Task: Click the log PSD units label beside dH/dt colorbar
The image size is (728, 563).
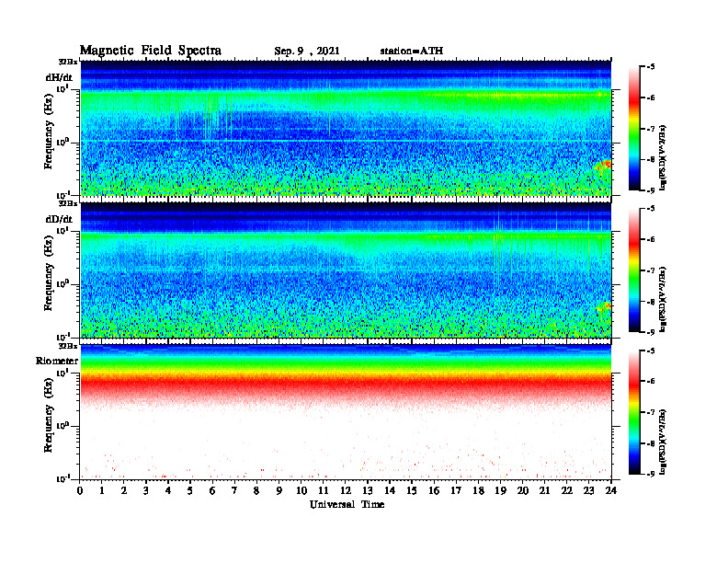Action: (x=663, y=158)
